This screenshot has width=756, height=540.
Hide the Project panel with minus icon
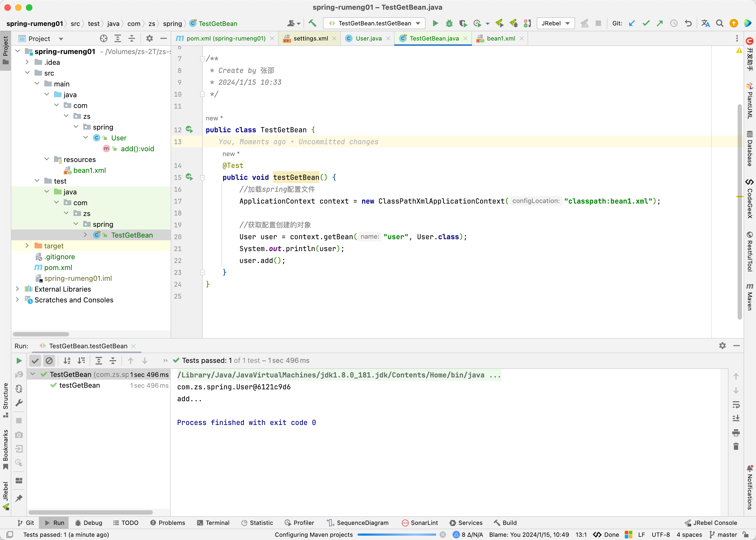pyautogui.click(x=164, y=39)
